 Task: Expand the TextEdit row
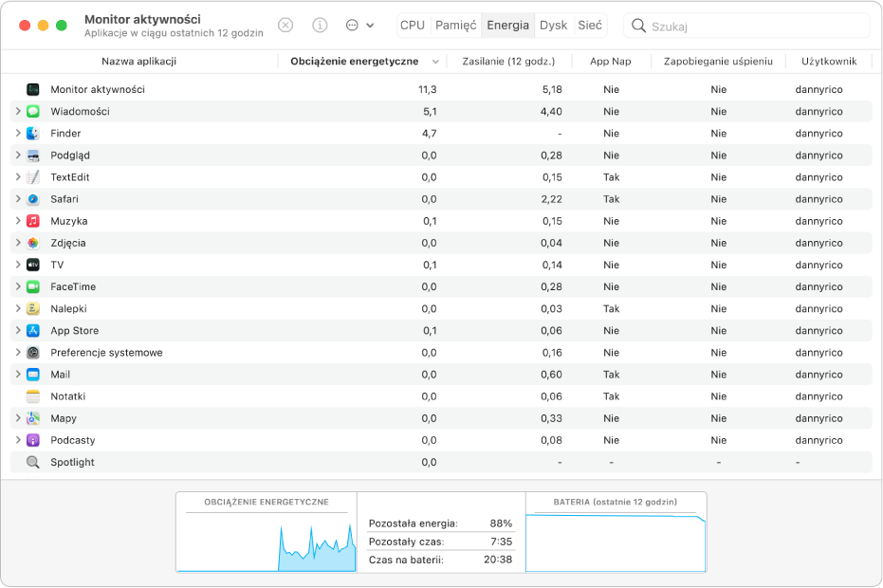[x=18, y=176]
